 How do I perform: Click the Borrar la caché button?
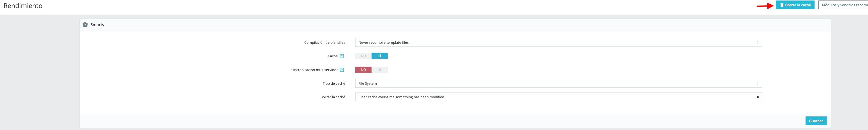click(x=795, y=5)
